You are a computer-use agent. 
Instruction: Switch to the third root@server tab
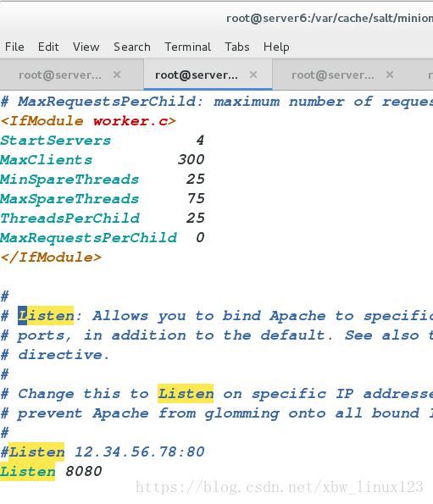(x=333, y=75)
